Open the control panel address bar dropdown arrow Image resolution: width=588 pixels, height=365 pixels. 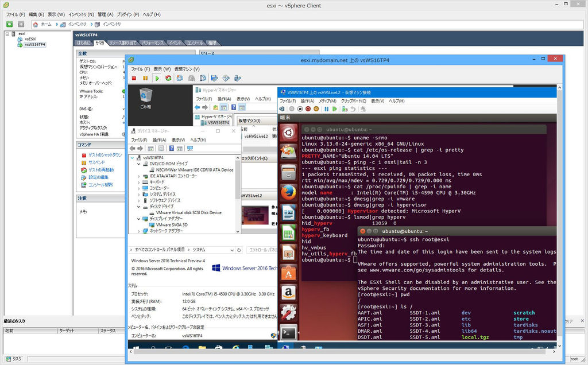pos(233,250)
